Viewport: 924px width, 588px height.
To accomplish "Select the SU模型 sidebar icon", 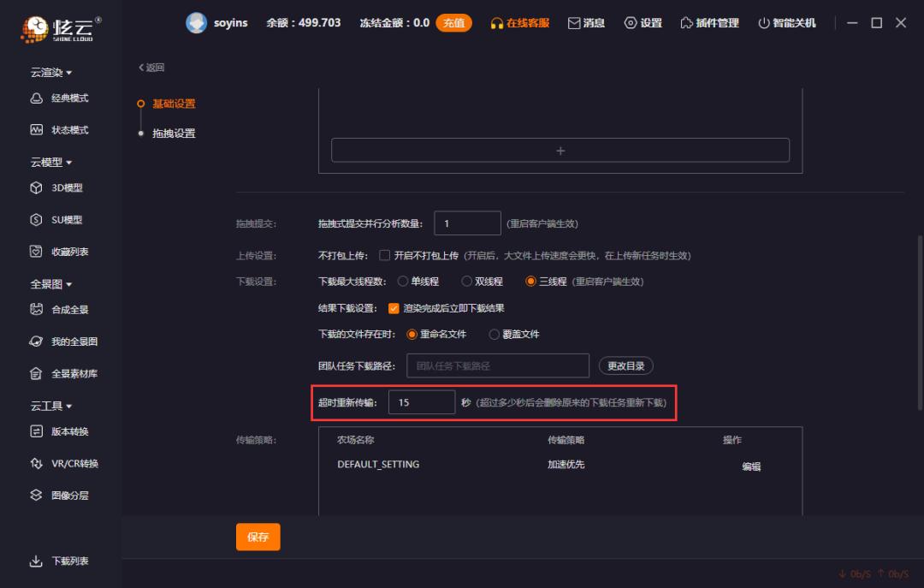I will 59,219.
